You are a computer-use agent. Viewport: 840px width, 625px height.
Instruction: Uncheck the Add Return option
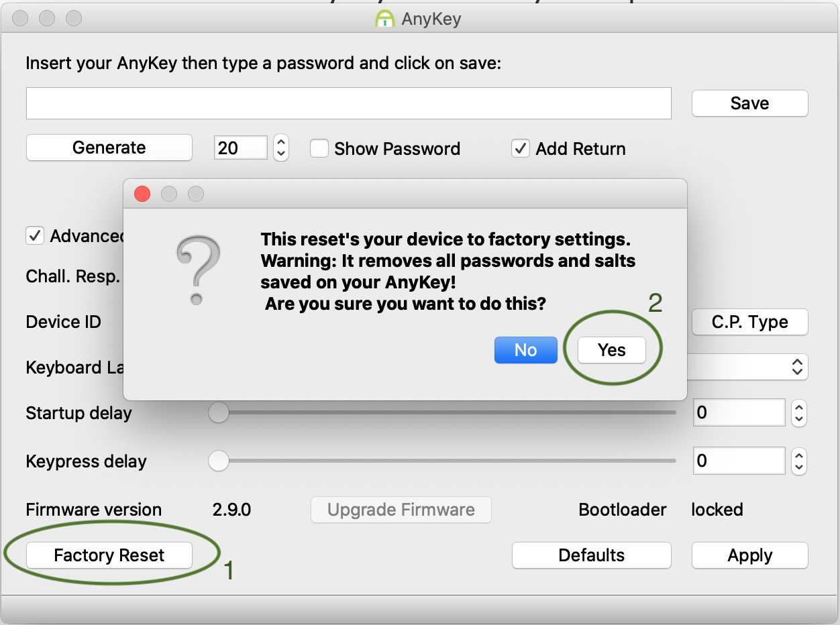point(521,148)
